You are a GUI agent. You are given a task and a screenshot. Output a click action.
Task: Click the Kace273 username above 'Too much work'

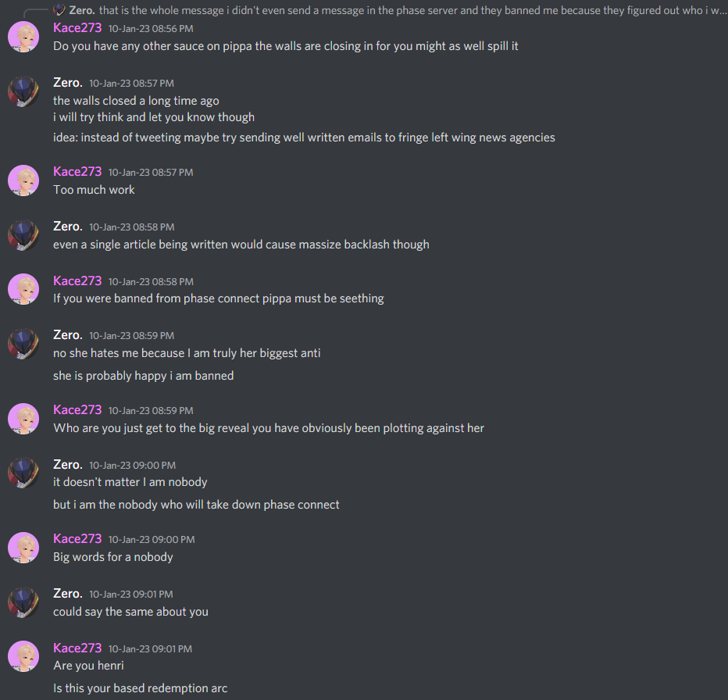click(77, 171)
